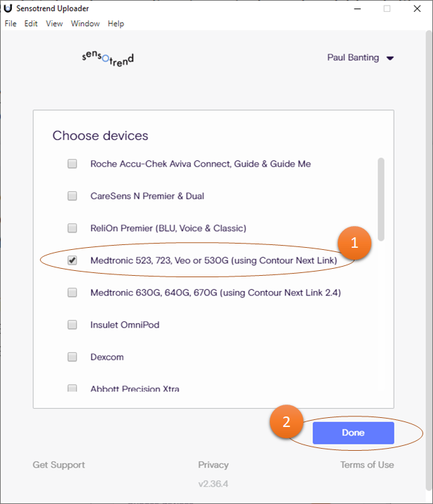Viewport: 433px width, 504px height.
Task: Close the Sensotrend Uploader window
Action: coord(418,8)
